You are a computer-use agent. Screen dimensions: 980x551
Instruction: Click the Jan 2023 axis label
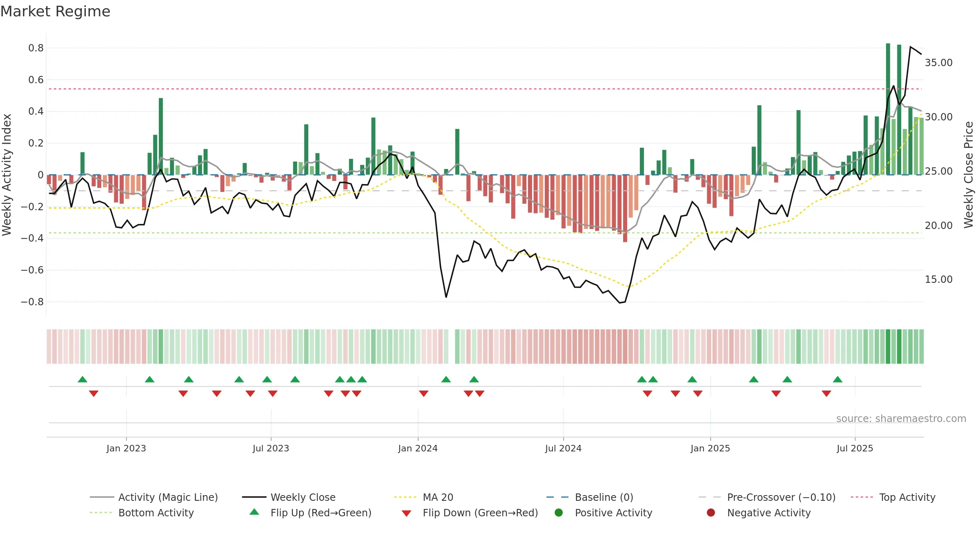click(x=126, y=448)
